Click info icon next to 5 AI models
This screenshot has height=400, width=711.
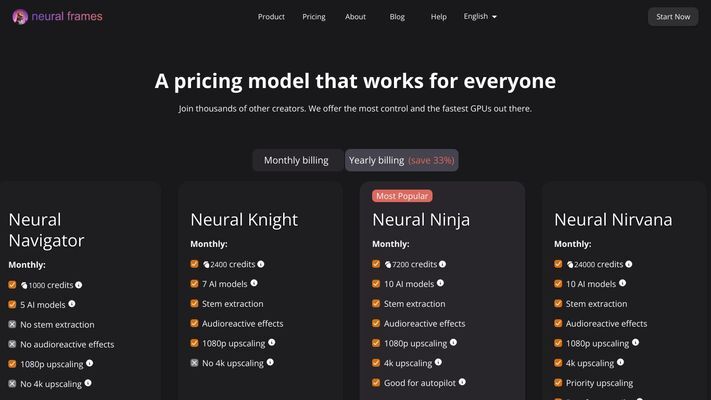[72, 304]
